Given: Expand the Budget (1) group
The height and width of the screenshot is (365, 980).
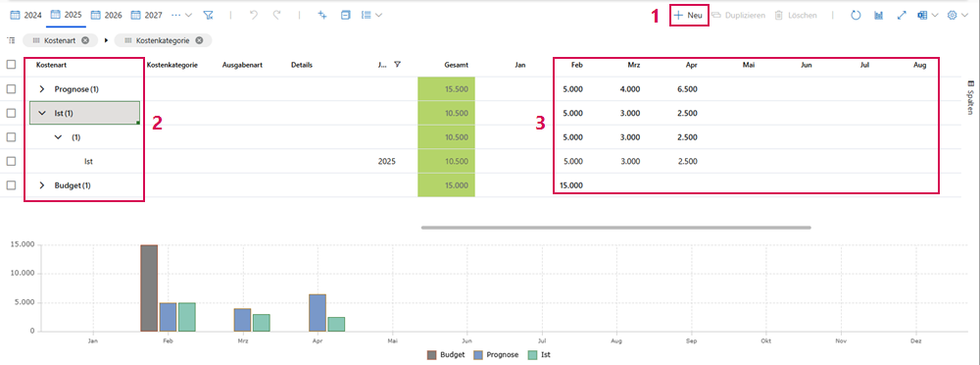Looking at the screenshot, I should [42, 185].
